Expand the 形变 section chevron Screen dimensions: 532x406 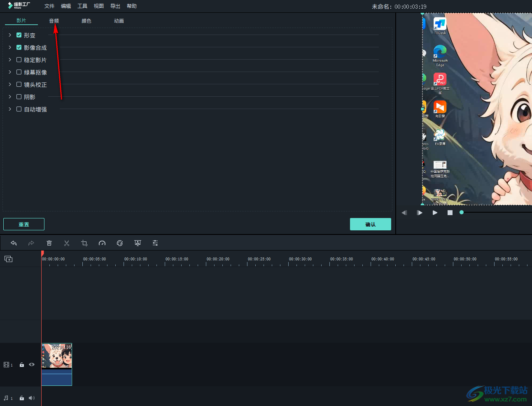click(10, 35)
